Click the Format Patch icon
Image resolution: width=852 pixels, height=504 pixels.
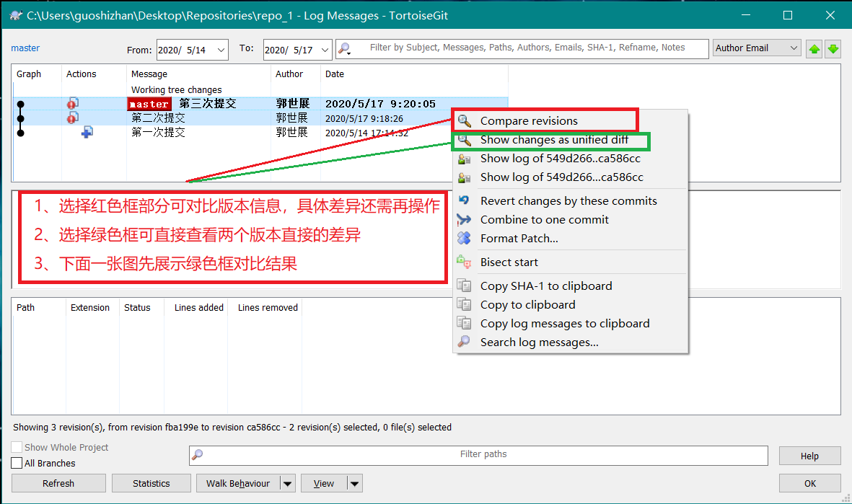[x=465, y=238]
